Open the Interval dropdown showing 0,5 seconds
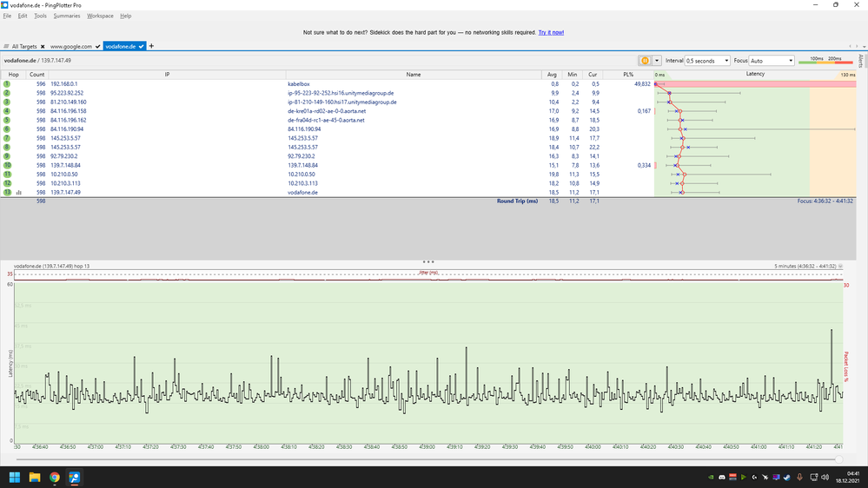Image resolution: width=868 pixels, height=488 pixels. pos(707,61)
